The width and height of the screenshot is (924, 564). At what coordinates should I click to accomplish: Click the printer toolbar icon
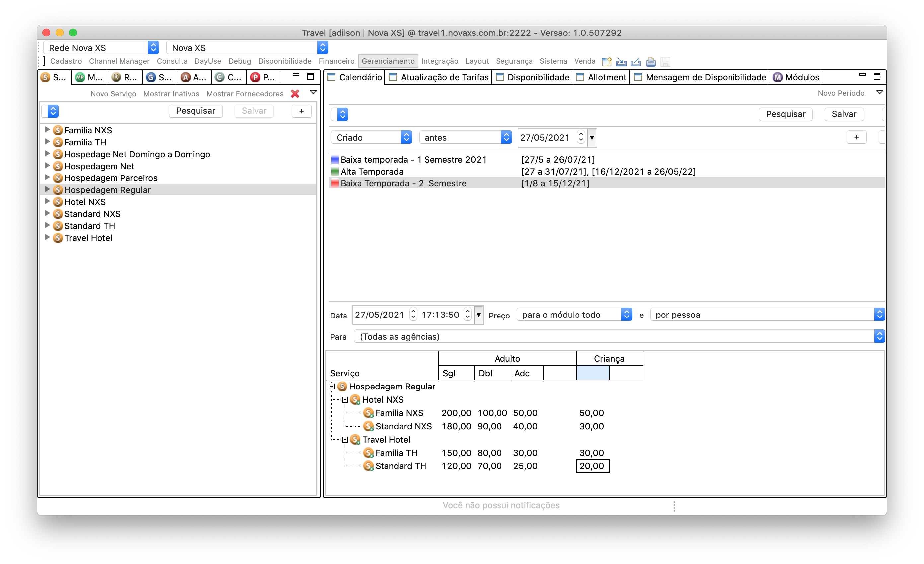651,62
